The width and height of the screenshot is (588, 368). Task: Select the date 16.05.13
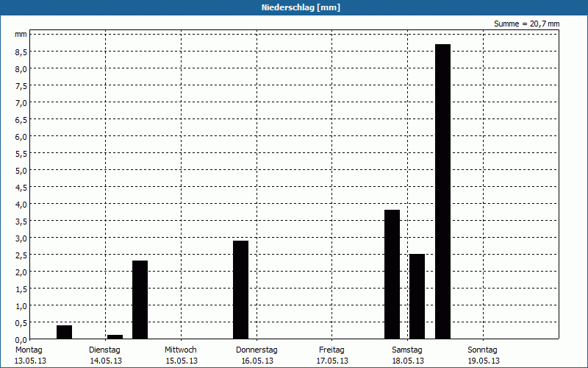coord(257,361)
